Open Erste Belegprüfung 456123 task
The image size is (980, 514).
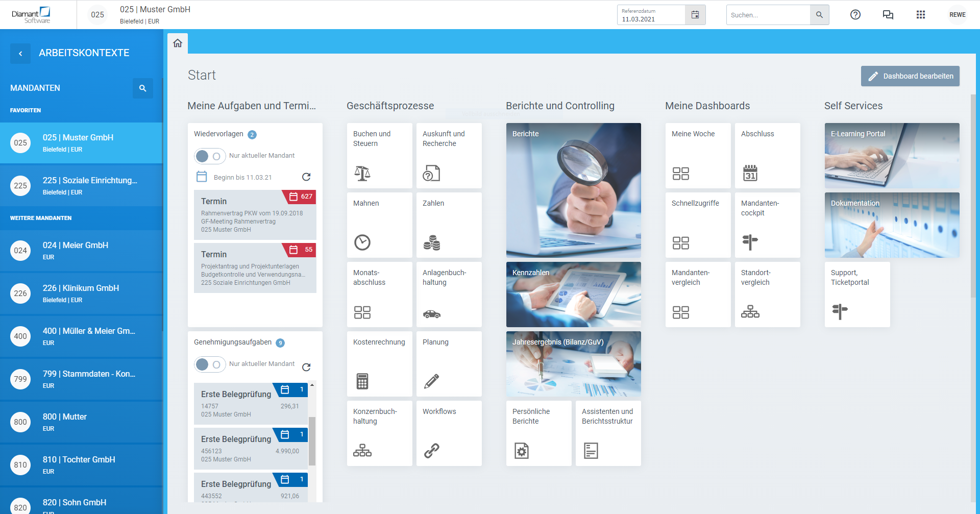click(251, 449)
